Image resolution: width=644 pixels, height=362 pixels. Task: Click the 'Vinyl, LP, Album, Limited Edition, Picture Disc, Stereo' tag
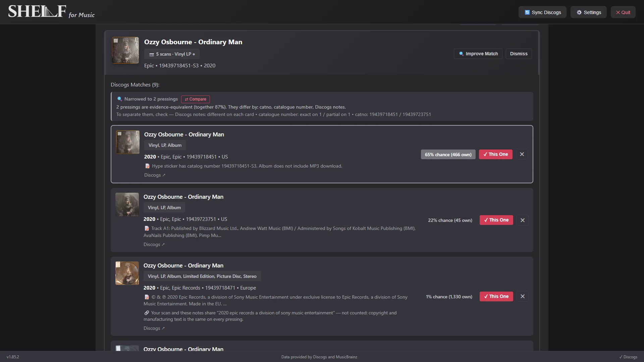[202, 276]
